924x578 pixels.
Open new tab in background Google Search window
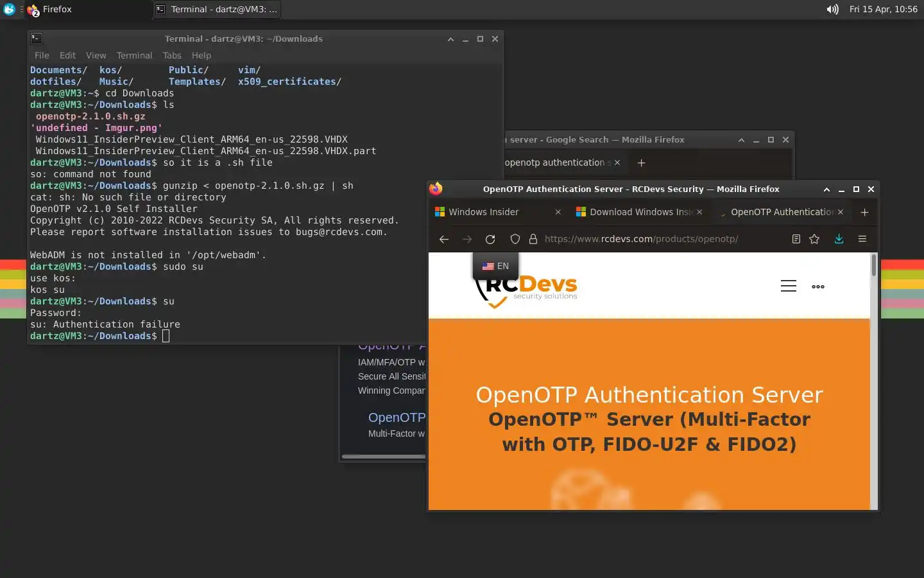tap(641, 163)
